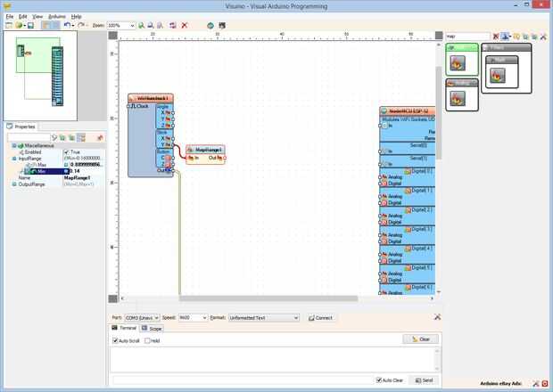553x392 pixels.
Task: Click the overview thumbnail of the design
Action: (40, 76)
